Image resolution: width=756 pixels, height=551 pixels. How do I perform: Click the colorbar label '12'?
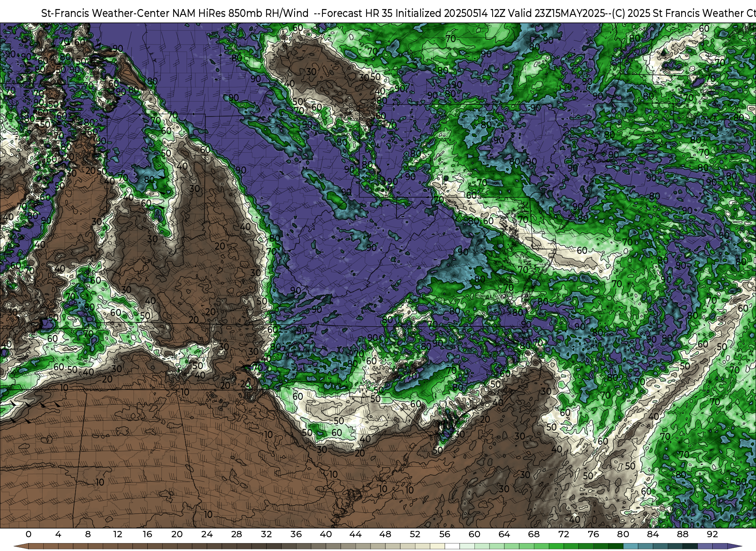(118, 534)
